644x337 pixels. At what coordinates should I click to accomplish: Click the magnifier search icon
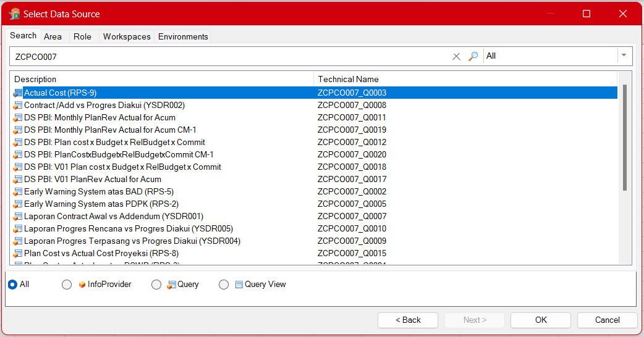coord(473,56)
